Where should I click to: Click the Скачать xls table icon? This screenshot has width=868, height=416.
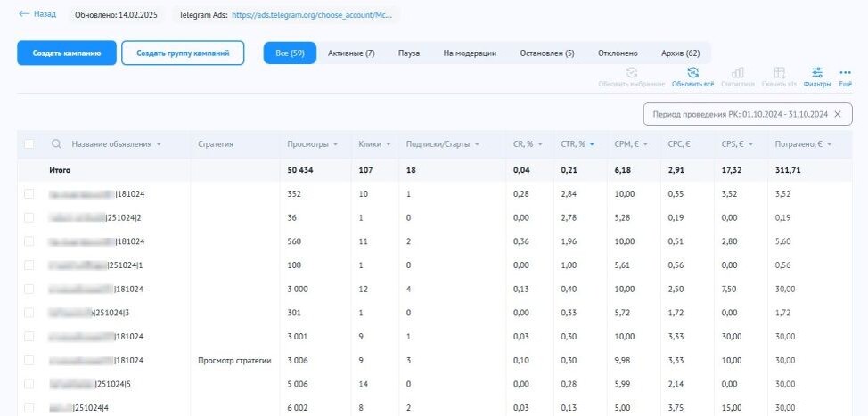pyautogui.click(x=780, y=72)
